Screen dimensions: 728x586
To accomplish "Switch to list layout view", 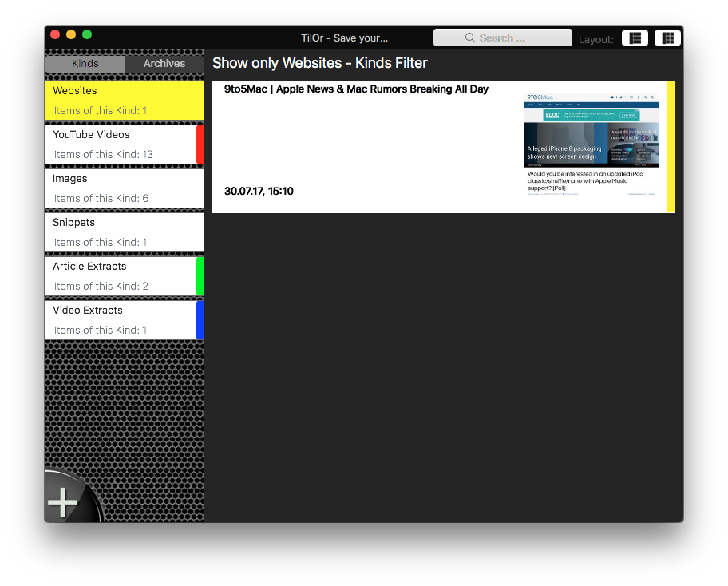I will 635,38.
